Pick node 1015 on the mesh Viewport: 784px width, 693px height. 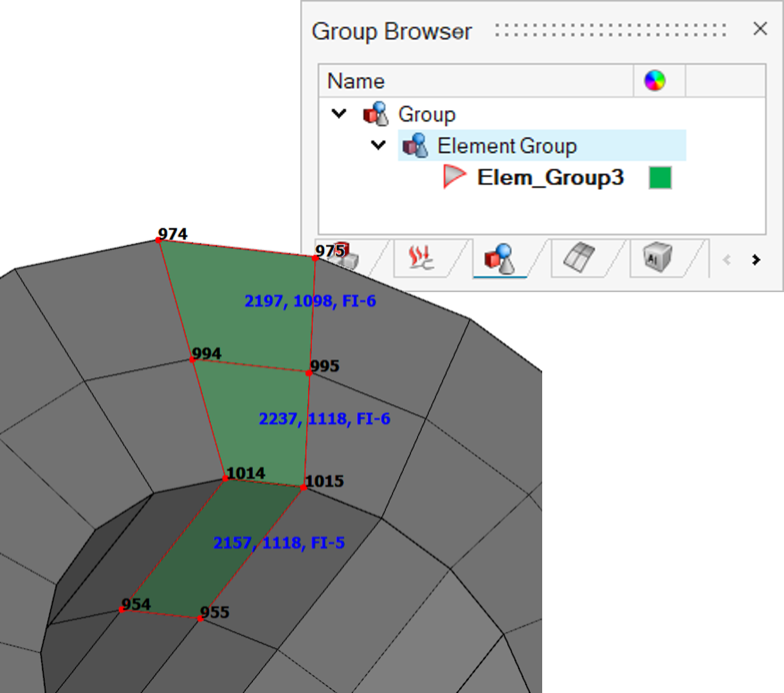click(x=304, y=488)
